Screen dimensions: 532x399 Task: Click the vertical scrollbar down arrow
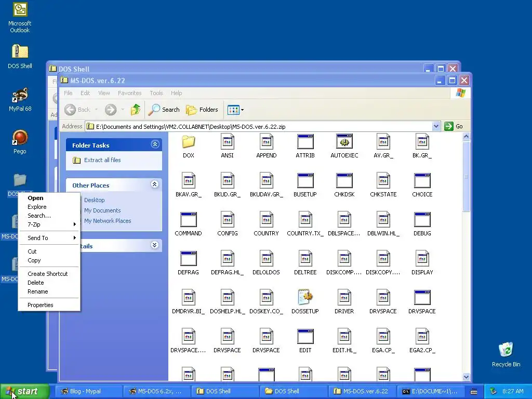coord(466,377)
